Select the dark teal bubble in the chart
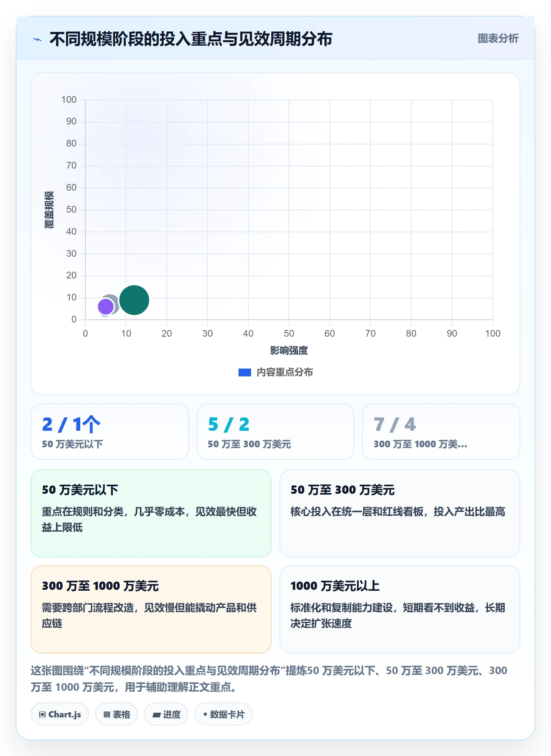 (134, 300)
